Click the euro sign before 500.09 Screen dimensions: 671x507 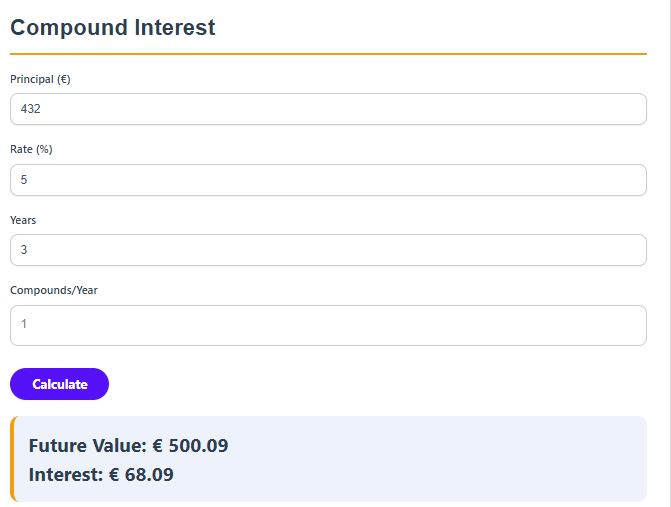point(158,446)
